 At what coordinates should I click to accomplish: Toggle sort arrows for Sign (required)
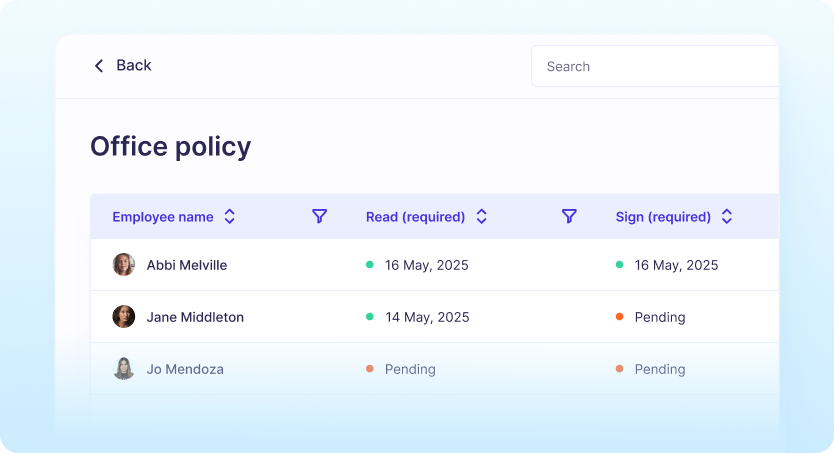(x=727, y=216)
